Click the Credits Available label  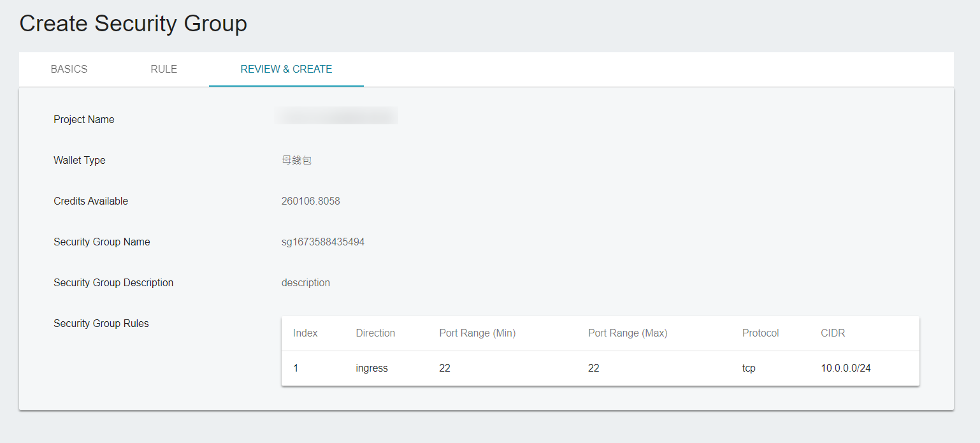91,201
